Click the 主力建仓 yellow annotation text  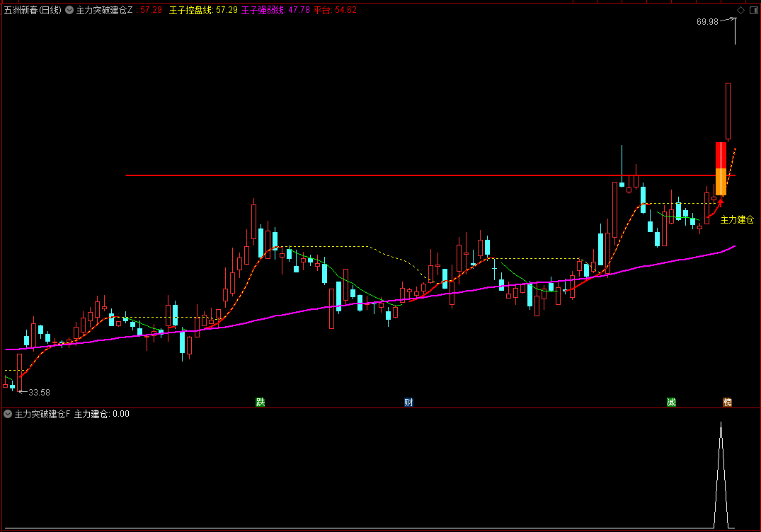pyautogui.click(x=737, y=220)
